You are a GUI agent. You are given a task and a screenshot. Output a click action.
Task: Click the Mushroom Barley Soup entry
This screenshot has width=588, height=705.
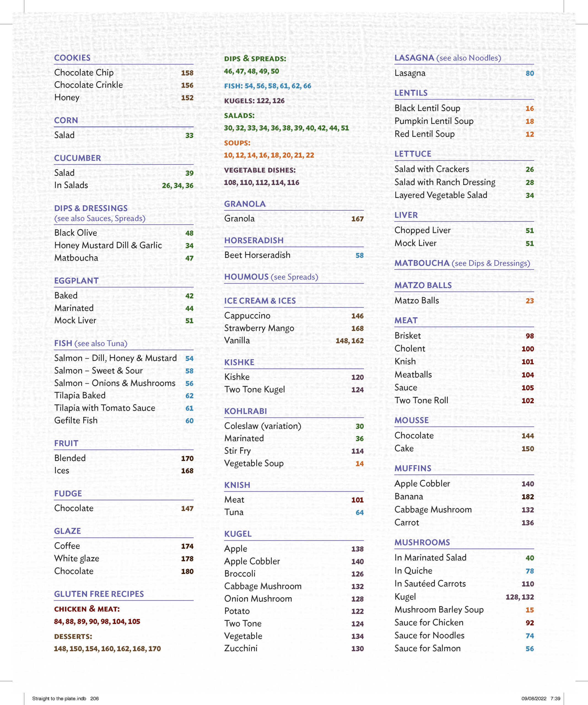[x=439, y=610]
